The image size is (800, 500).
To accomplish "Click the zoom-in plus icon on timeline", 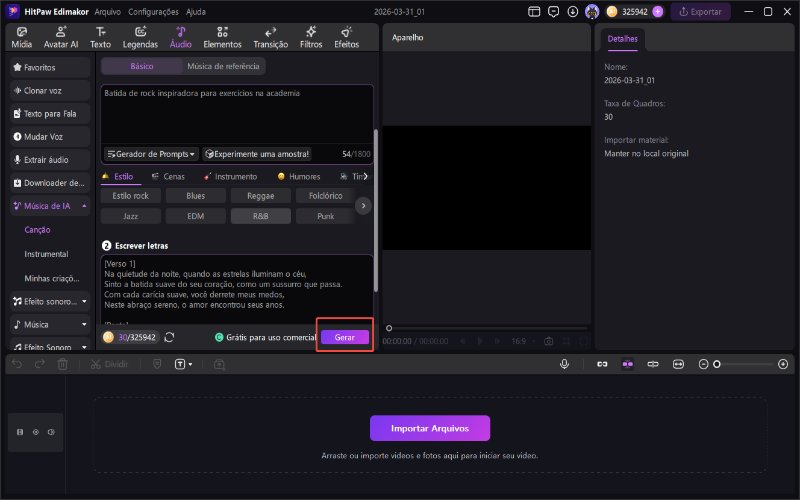I will [782, 364].
